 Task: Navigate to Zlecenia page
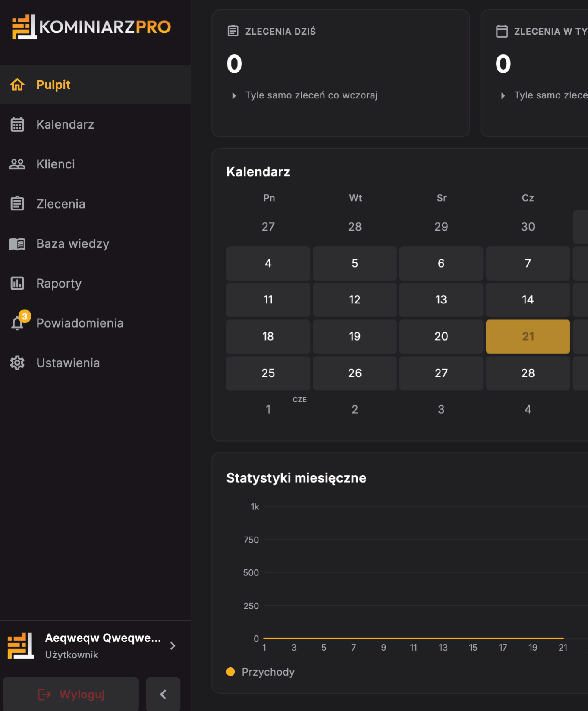pyautogui.click(x=95, y=204)
